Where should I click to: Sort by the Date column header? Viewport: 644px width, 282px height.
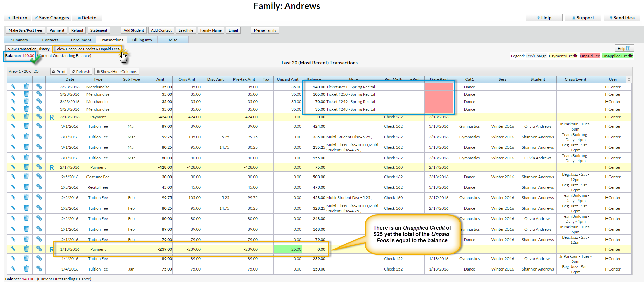(70, 79)
